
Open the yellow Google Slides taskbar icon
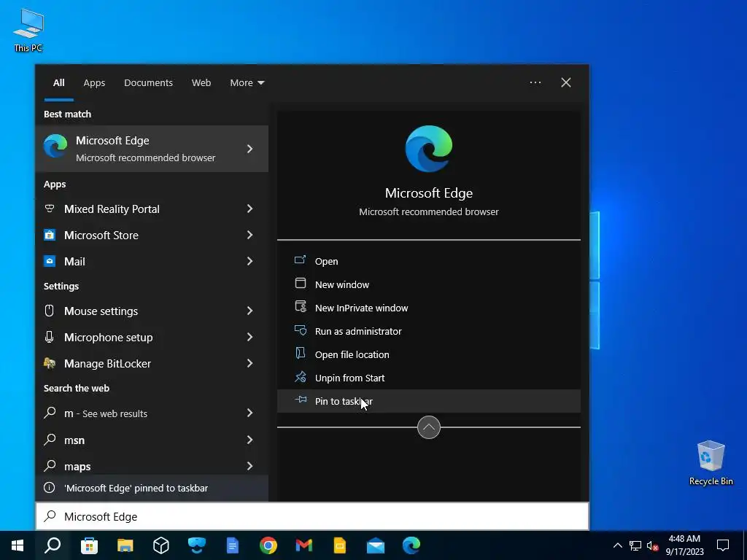pos(340,545)
